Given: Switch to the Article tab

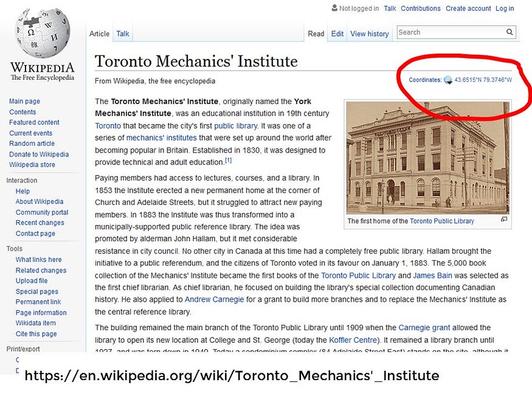Looking at the screenshot, I should point(100,34).
